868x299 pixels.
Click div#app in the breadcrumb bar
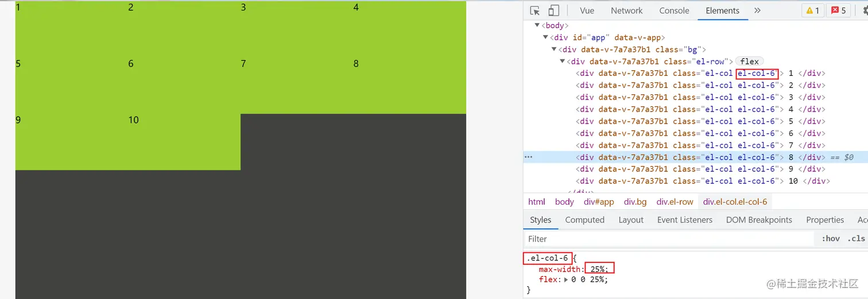(599, 202)
